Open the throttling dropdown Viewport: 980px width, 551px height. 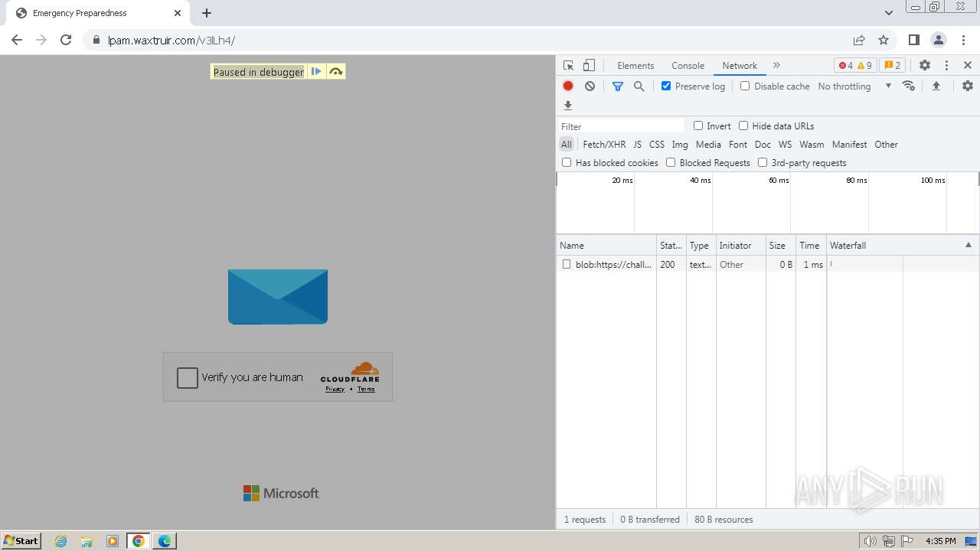click(854, 86)
